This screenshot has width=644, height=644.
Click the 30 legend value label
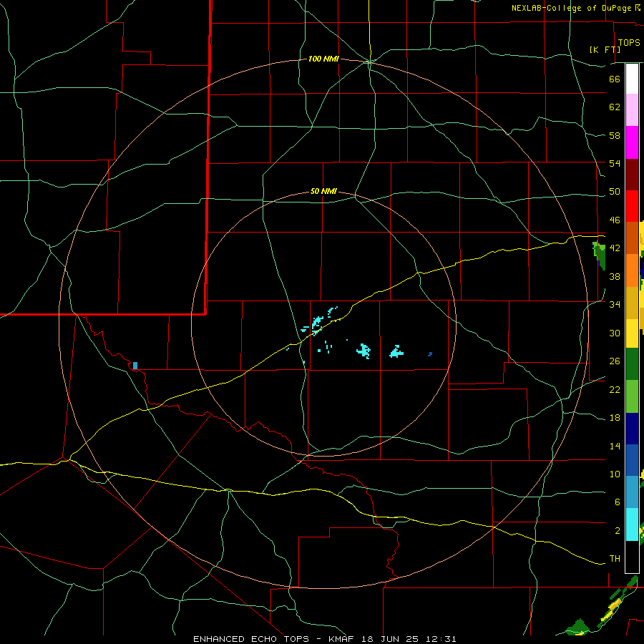coord(615,333)
